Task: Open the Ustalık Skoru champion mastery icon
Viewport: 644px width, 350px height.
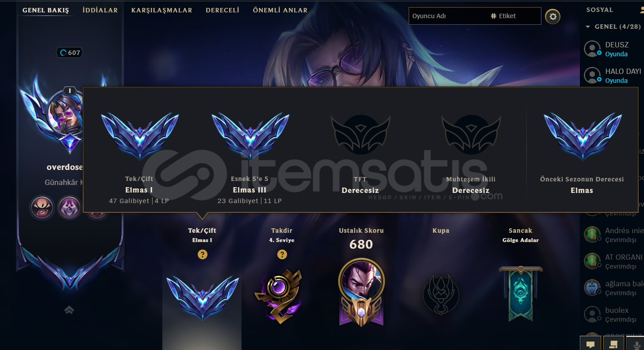Action: (361, 292)
